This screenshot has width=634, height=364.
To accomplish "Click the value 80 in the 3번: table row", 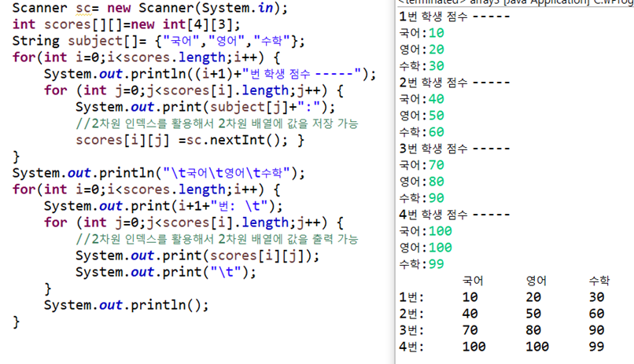I will pyautogui.click(x=533, y=330).
